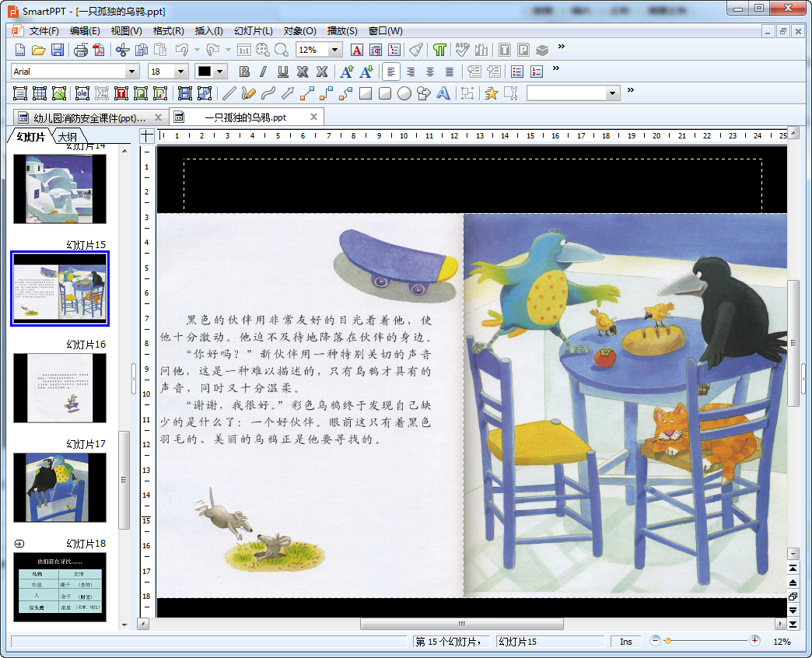
Task: Open the font size 18 dropdown
Action: click(180, 72)
